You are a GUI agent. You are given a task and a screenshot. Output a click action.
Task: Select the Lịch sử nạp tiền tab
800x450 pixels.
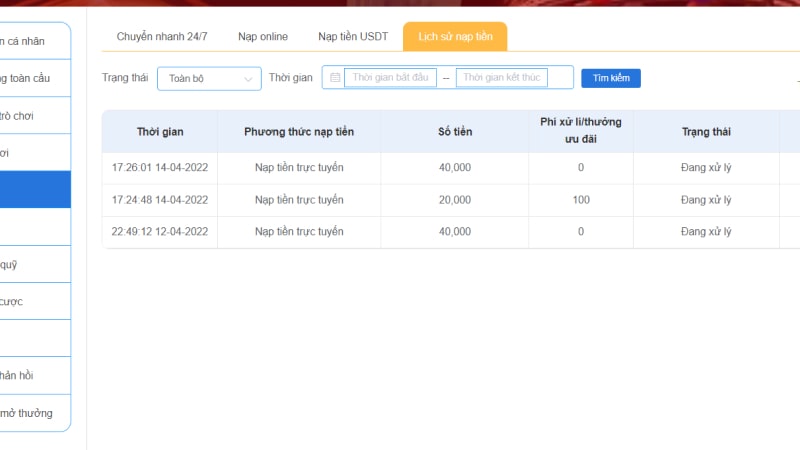coord(455,37)
